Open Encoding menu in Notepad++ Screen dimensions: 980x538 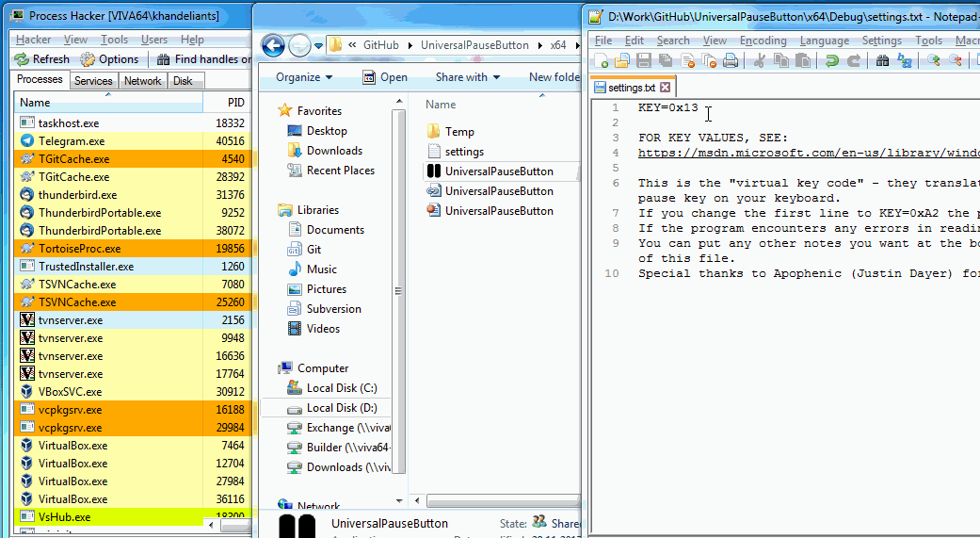(763, 40)
